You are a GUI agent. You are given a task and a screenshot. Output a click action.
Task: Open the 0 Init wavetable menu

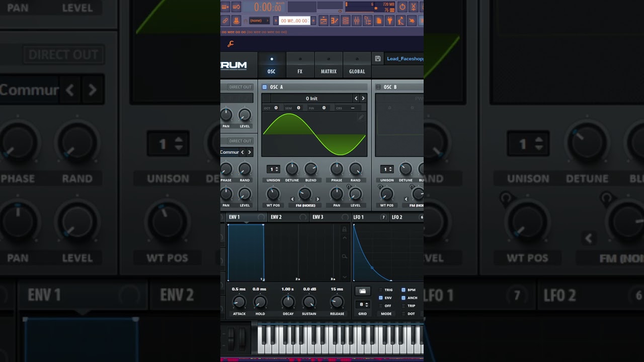pyautogui.click(x=311, y=99)
